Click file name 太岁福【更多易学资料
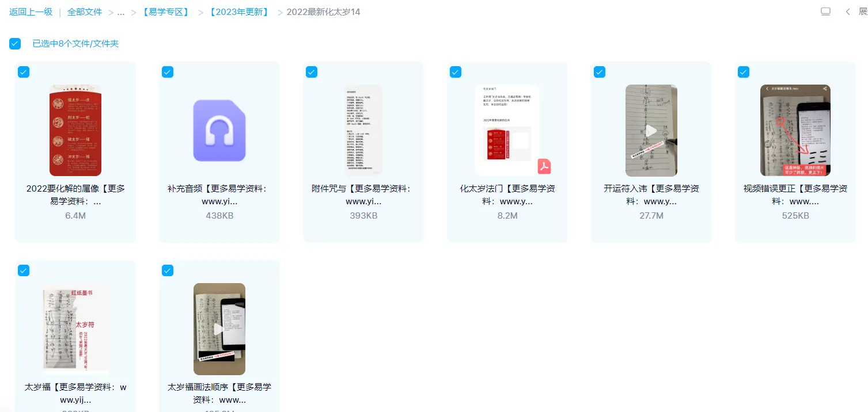 click(x=75, y=394)
